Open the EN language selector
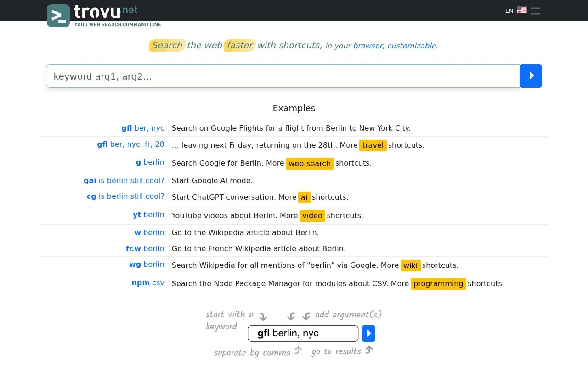This screenshot has width=588, height=368. (x=509, y=11)
